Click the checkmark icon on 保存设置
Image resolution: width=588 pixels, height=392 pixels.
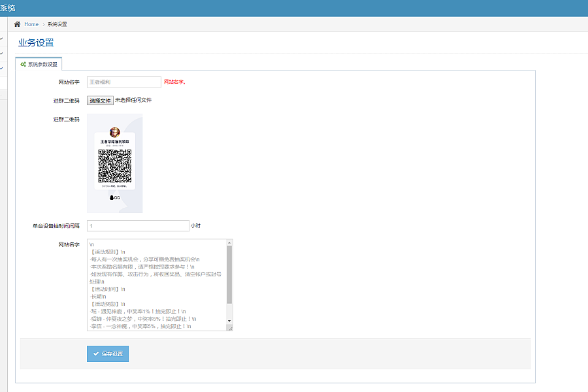[96, 353]
